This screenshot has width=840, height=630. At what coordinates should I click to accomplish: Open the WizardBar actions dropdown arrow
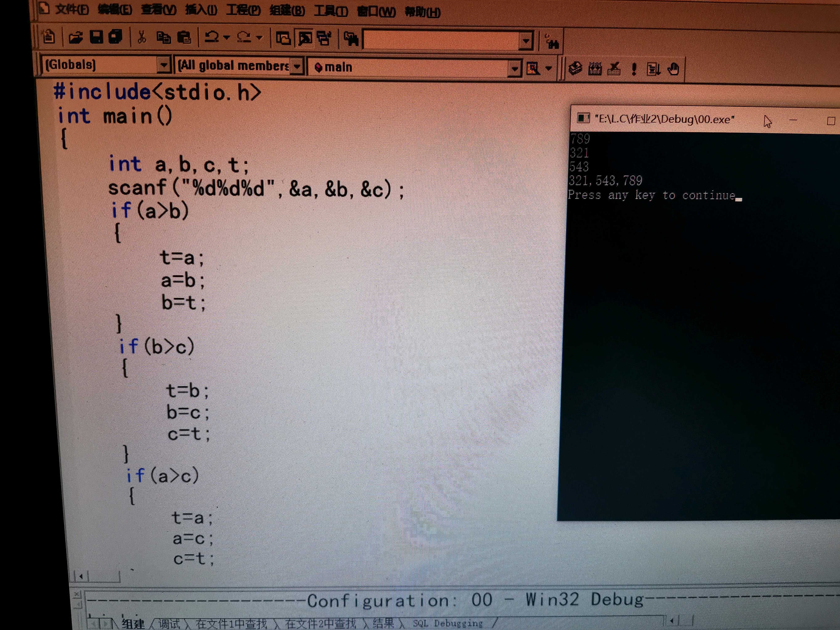pos(548,69)
